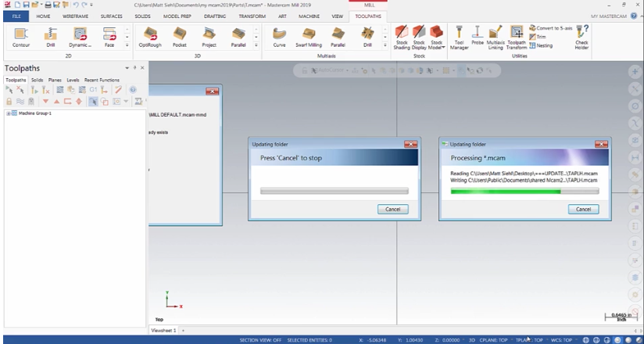Select the Face toolpath
This screenshot has height=344, width=644.
coord(109,37)
